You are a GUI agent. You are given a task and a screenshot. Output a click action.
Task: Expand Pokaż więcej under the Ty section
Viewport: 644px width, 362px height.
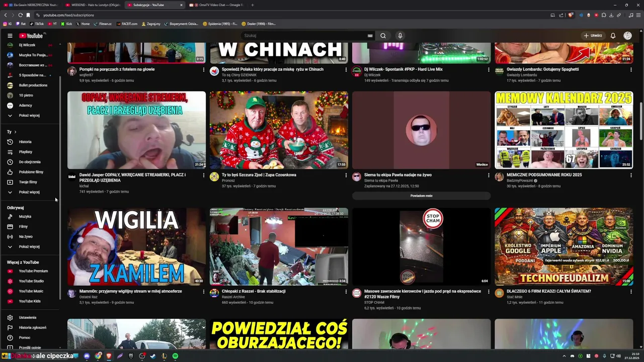pos(30,192)
